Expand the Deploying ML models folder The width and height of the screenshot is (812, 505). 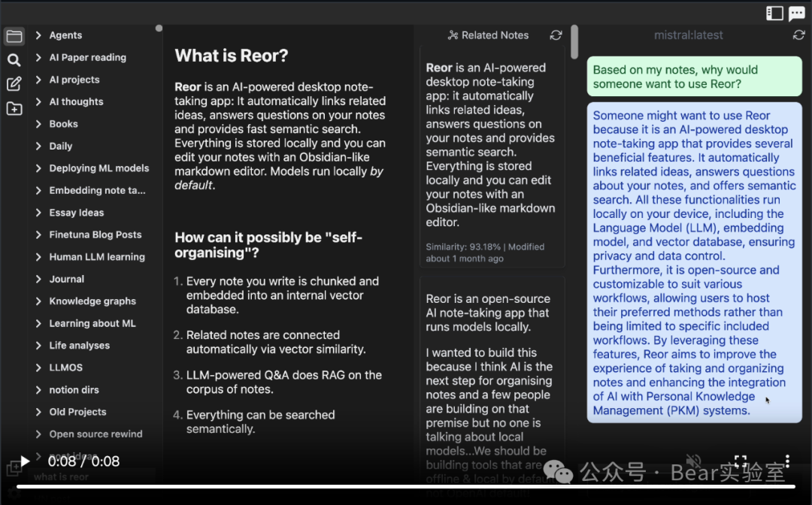pyautogui.click(x=38, y=168)
